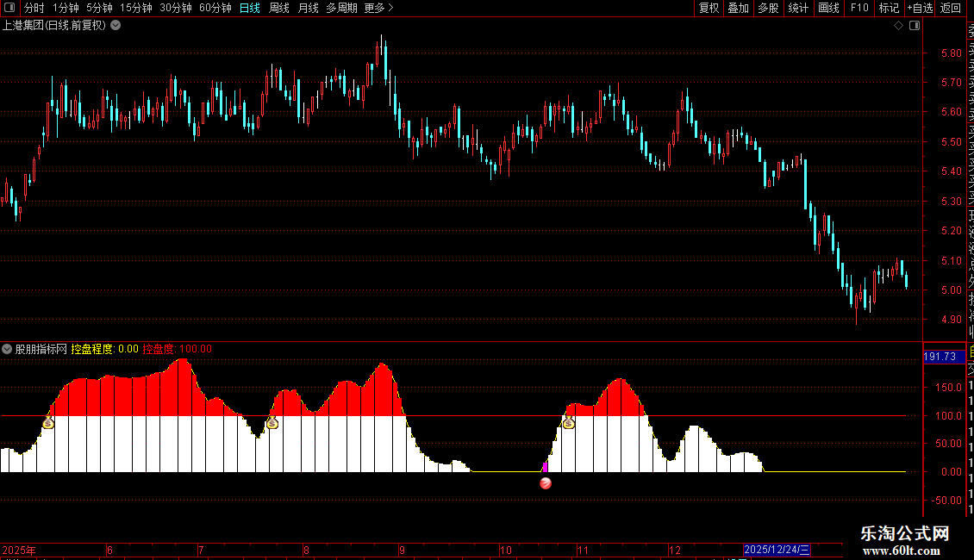This screenshot has width=974, height=560.
Task: Click the diamond icon in chart corner
Action: point(898,26)
